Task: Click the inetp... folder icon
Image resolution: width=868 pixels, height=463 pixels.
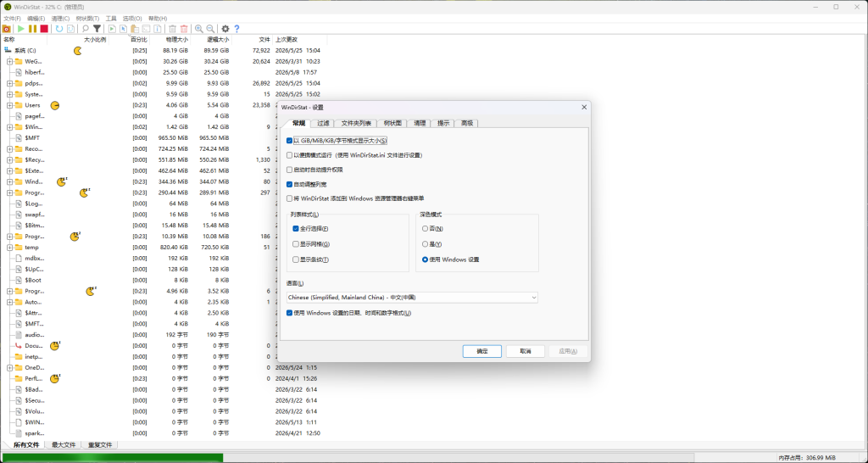Action: point(19,357)
